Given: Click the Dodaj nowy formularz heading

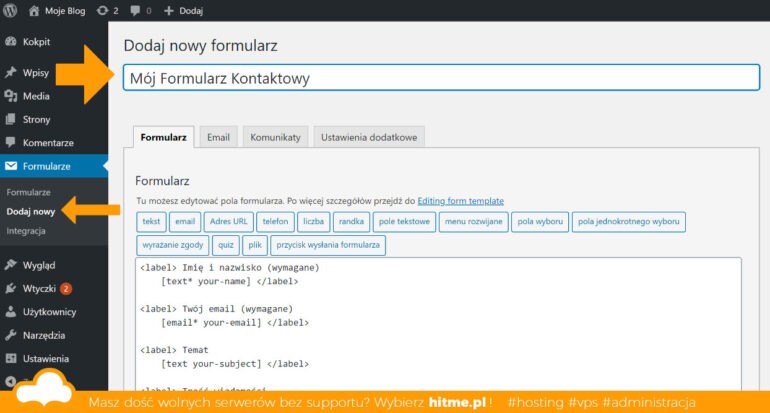Looking at the screenshot, I should [200, 46].
